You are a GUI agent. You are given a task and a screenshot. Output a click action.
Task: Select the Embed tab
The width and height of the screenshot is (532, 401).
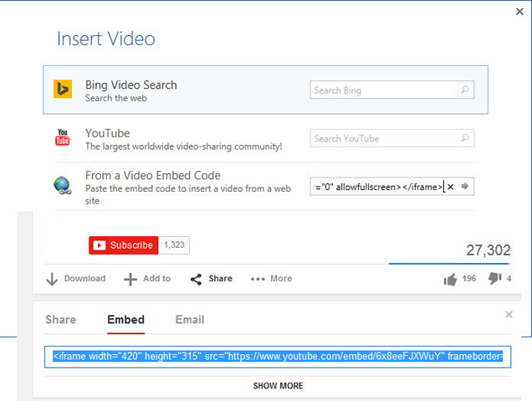click(x=125, y=320)
